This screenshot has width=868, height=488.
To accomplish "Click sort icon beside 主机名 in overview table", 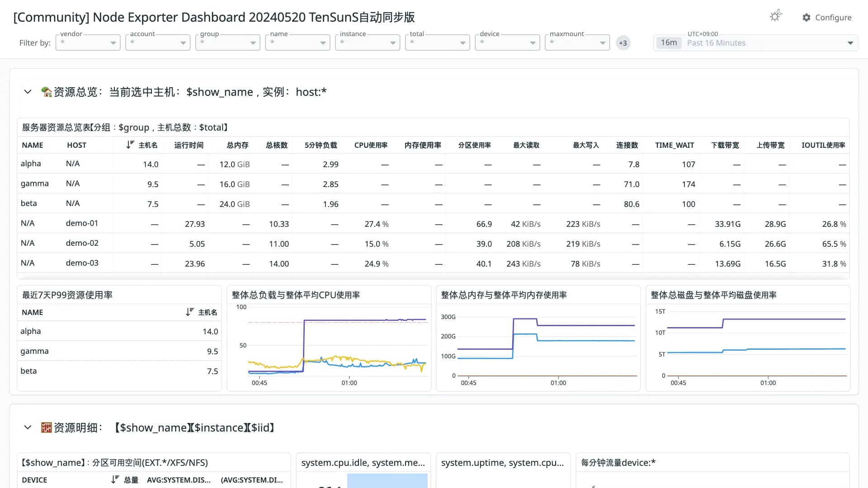I will pyautogui.click(x=130, y=145).
